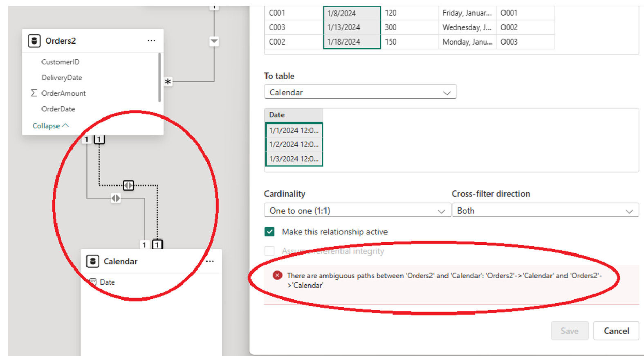Click the 1/8/2024 date cell

tap(352, 13)
